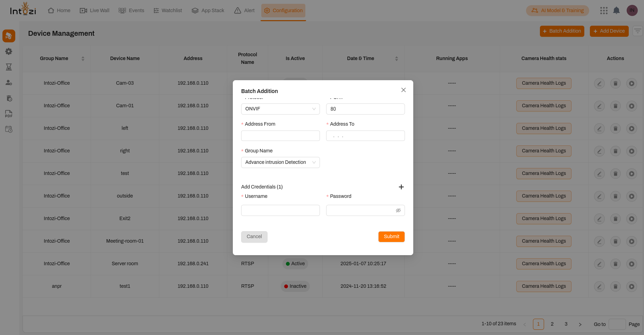Expand the Group Name dropdown
The height and width of the screenshot is (335, 644).
pyautogui.click(x=280, y=162)
